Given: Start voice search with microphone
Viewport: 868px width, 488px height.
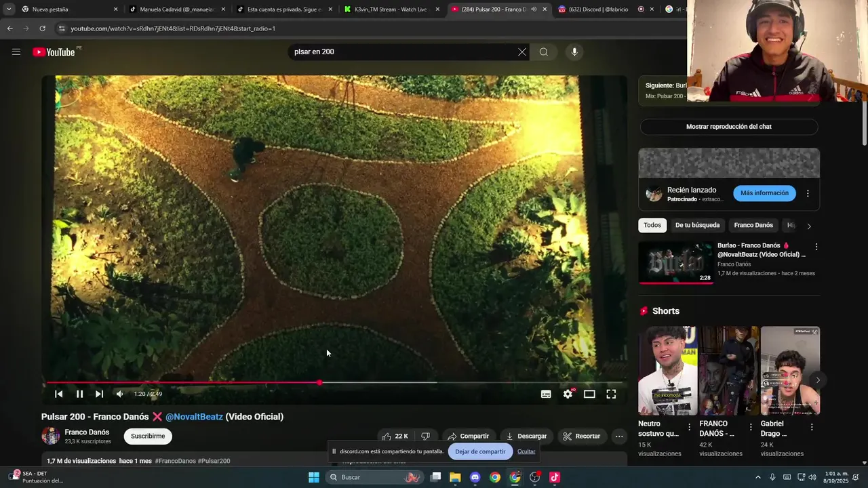Looking at the screenshot, I should (x=574, y=52).
